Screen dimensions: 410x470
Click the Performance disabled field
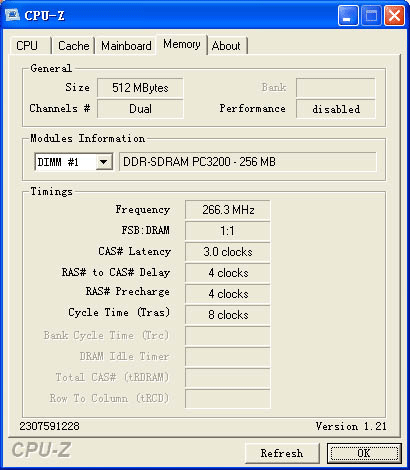click(336, 109)
